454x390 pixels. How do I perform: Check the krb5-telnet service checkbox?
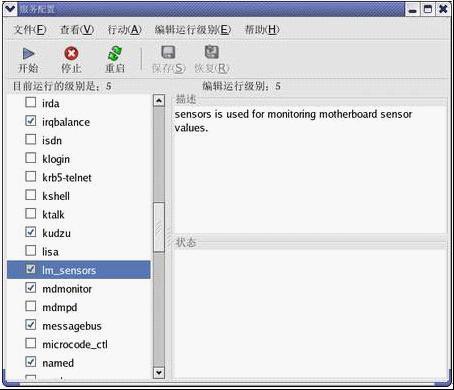31,176
